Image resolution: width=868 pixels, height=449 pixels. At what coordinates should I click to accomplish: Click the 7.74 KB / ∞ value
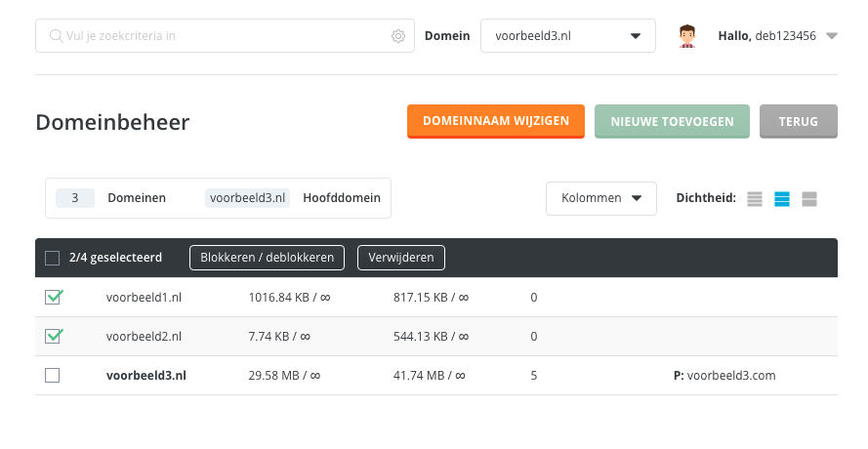[x=279, y=336]
